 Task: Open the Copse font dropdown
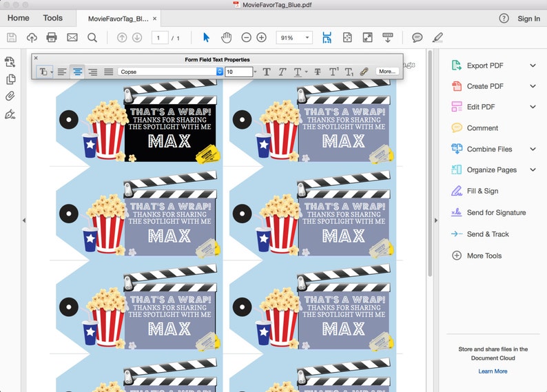point(171,72)
